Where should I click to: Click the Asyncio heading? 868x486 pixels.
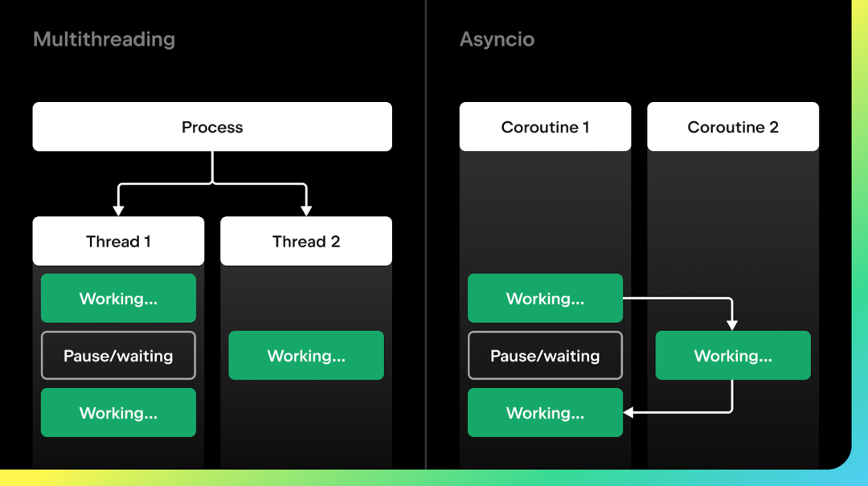click(x=497, y=39)
